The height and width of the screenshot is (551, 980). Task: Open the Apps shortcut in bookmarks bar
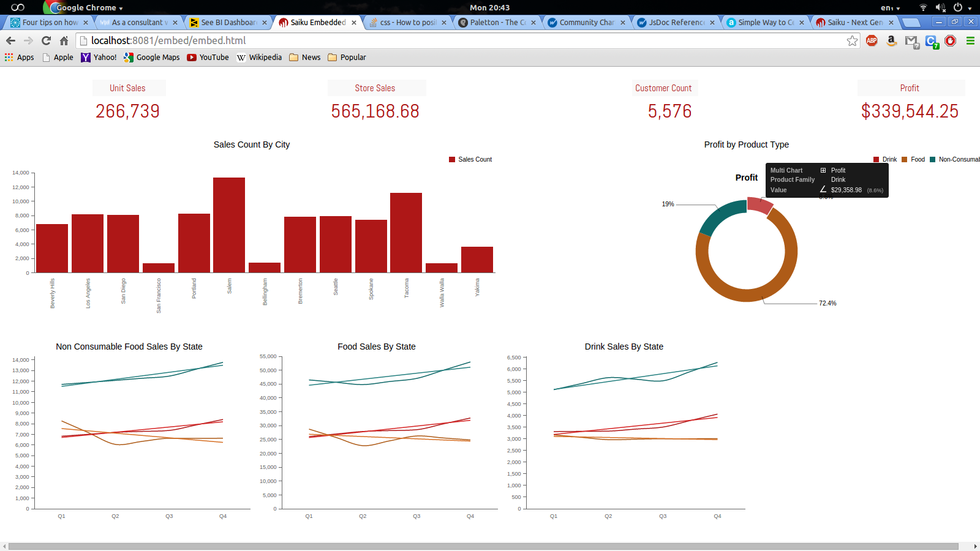(x=20, y=57)
